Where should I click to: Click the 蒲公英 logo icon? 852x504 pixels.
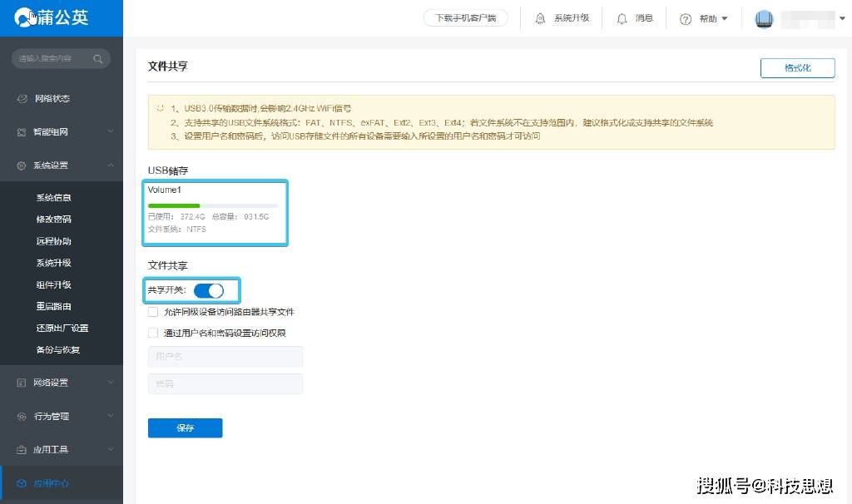click(x=24, y=17)
